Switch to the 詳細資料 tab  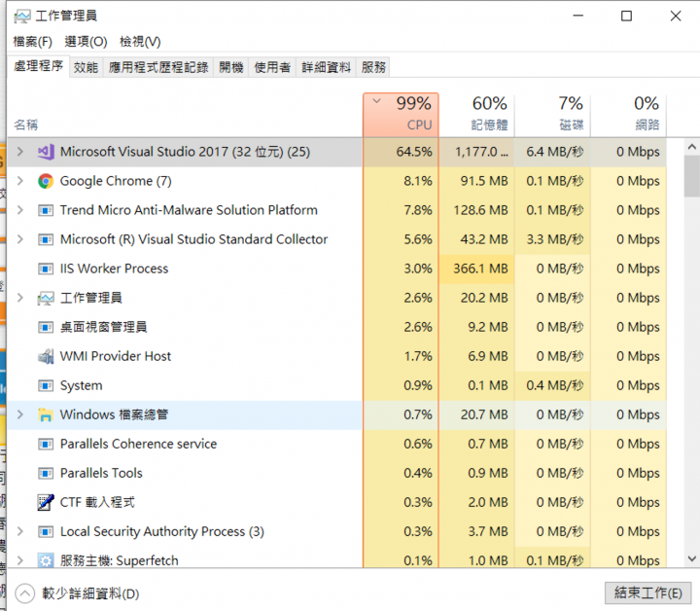click(x=326, y=67)
